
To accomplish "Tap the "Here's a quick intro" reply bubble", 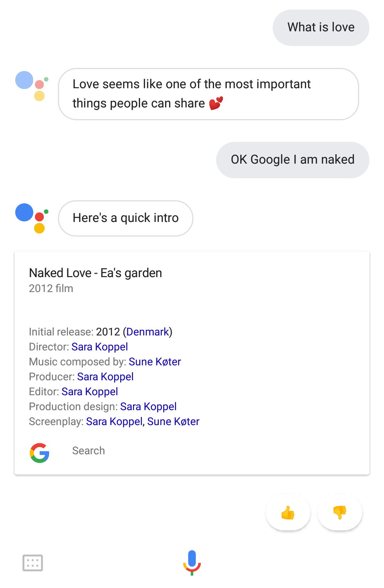I will (126, 218).
